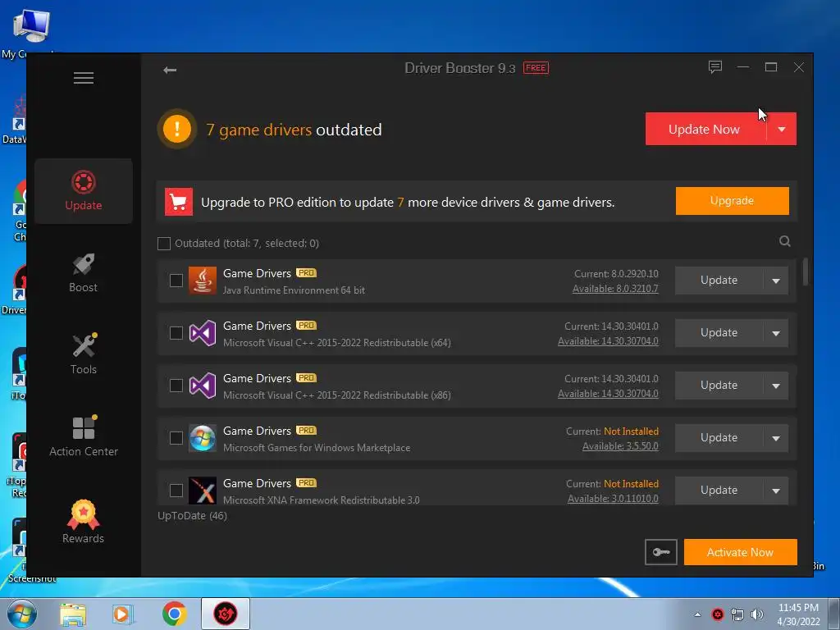Click the taskbar clock showing 11:45 PM
The height and width of the screenshot is (630, 840).
click(798, 614)
